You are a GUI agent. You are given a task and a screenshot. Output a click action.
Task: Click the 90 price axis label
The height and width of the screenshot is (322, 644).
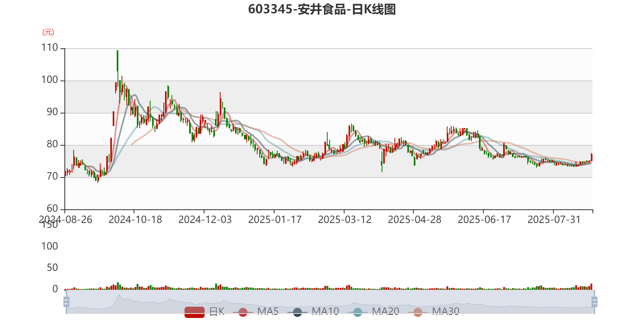(x=52, y=112)
